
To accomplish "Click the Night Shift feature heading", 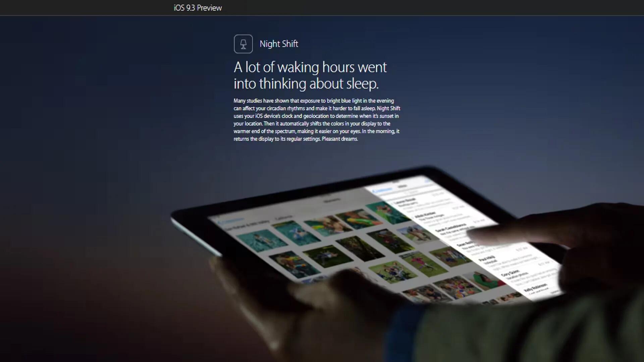I will pyautogui.click(x=279, y=44).
